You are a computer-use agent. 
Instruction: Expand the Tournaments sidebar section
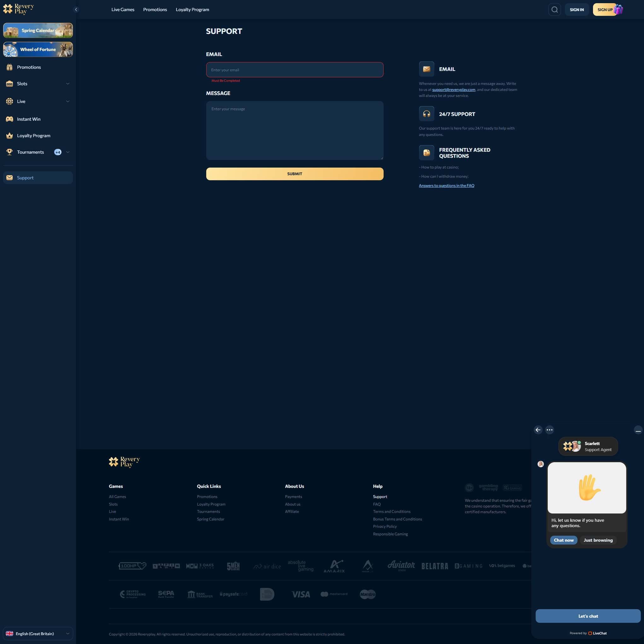pyautogui.click(x=68, y=152)
